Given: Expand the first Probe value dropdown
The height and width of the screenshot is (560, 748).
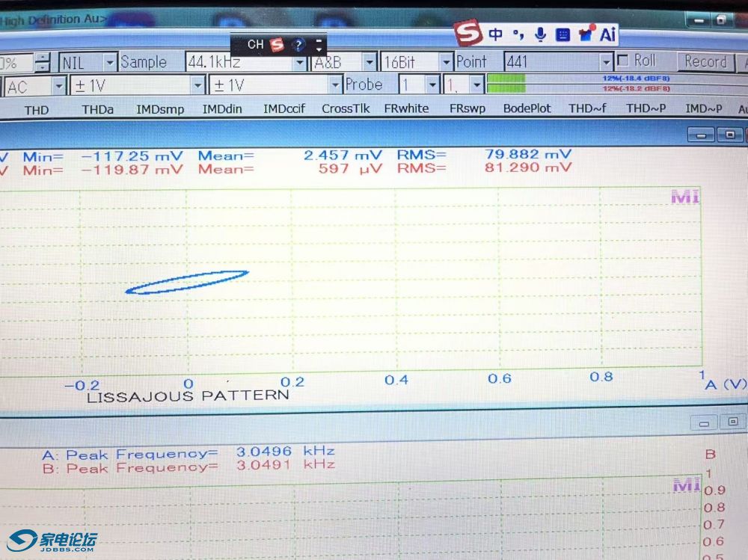Looking at the screenshot, I should (432, 85).
